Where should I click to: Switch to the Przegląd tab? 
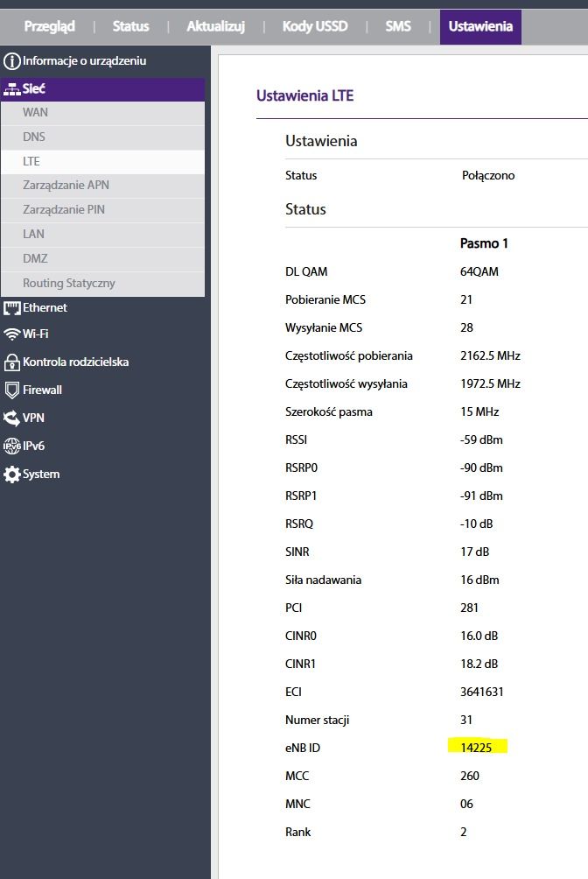click(x=49, y=26)
